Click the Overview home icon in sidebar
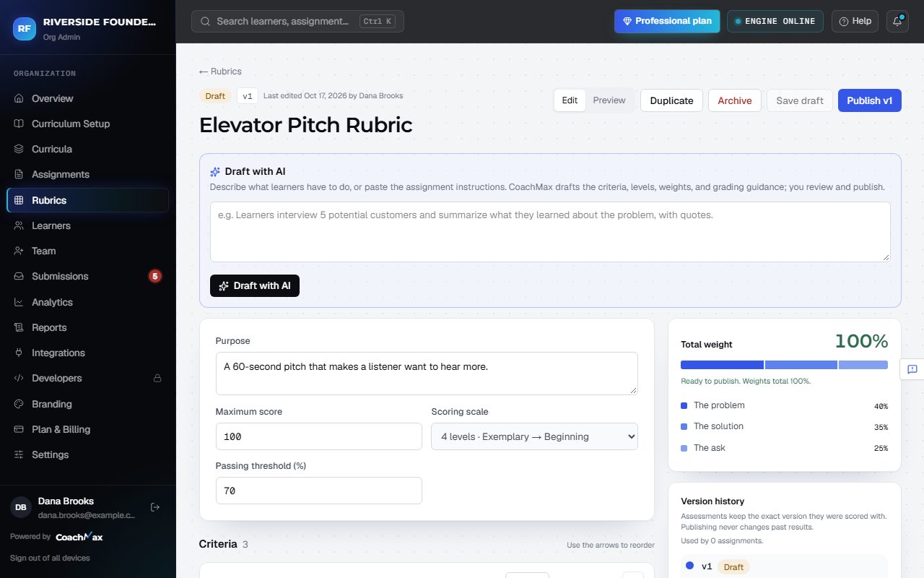 click(19, 98)
